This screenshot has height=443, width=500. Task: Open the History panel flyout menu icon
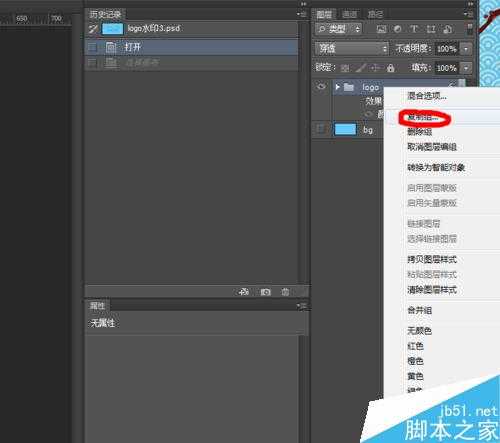[x=302, y=14]
